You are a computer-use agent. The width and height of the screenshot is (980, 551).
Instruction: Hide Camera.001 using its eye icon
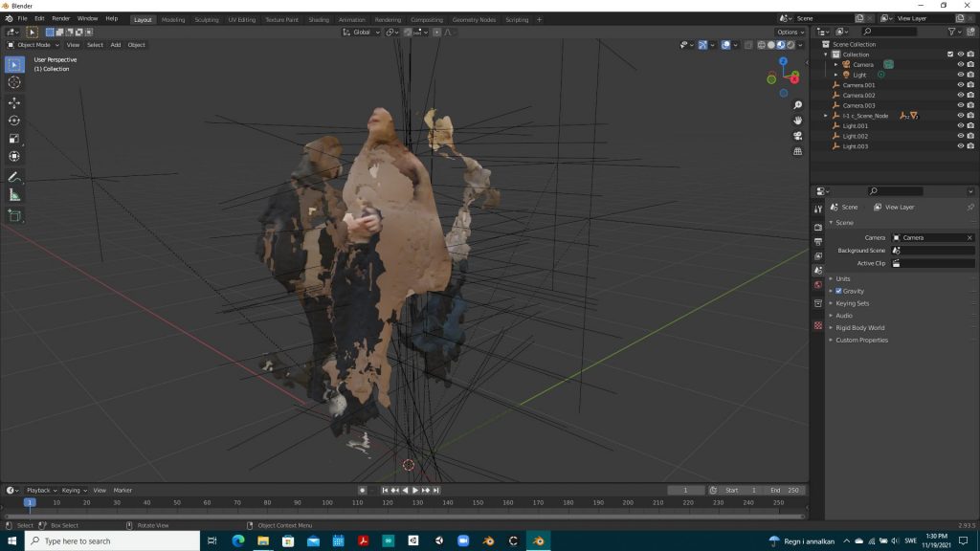tap(960, 85)
